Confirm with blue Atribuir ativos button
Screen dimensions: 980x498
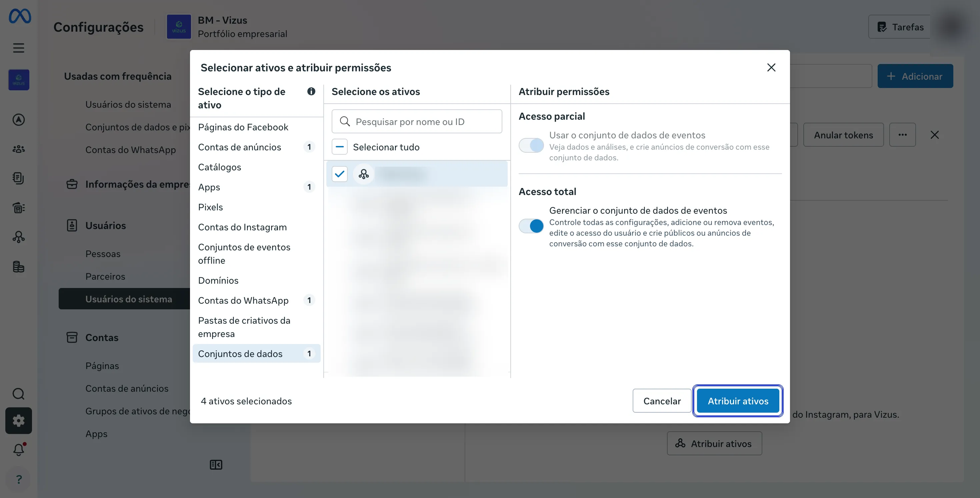[738, 401]
